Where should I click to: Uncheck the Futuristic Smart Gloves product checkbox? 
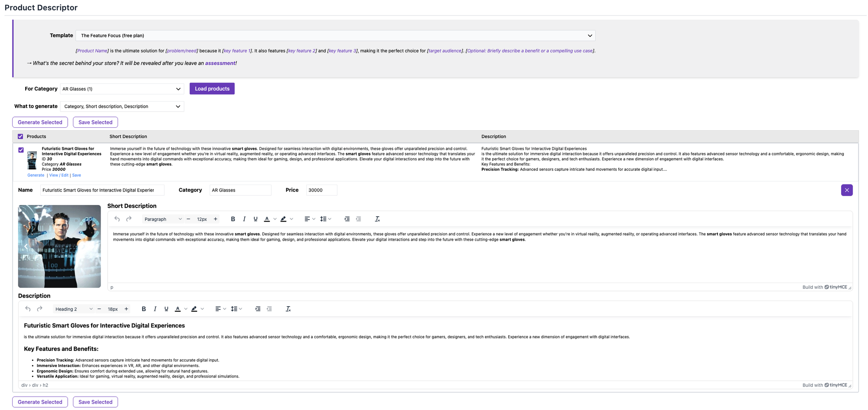tap(21, 150)
